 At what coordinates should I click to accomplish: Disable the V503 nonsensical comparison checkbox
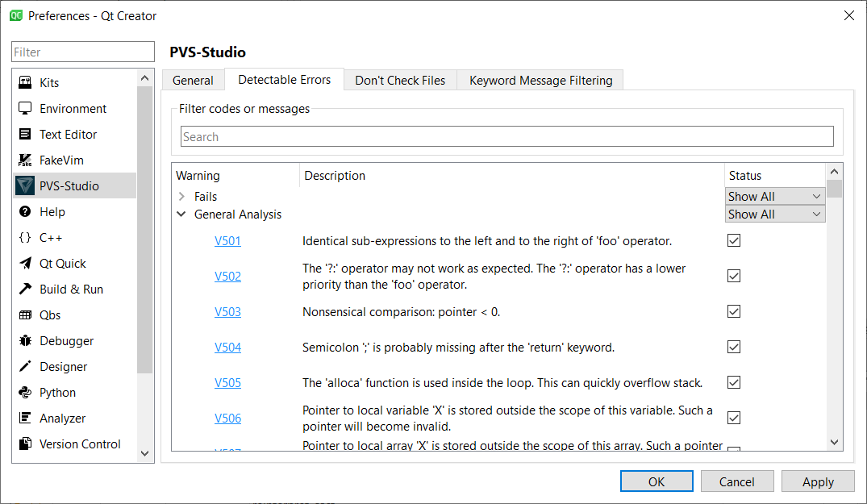[x=734, y=311]
